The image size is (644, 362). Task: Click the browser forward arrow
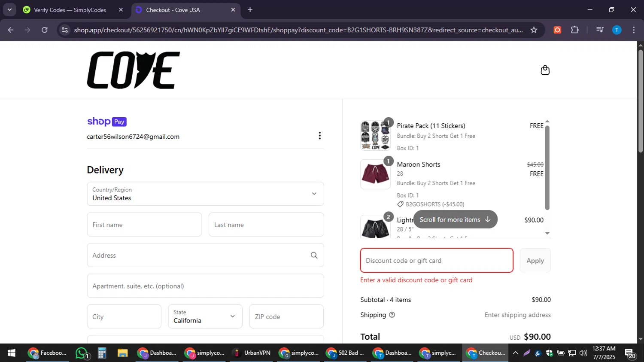click(27, 30)
